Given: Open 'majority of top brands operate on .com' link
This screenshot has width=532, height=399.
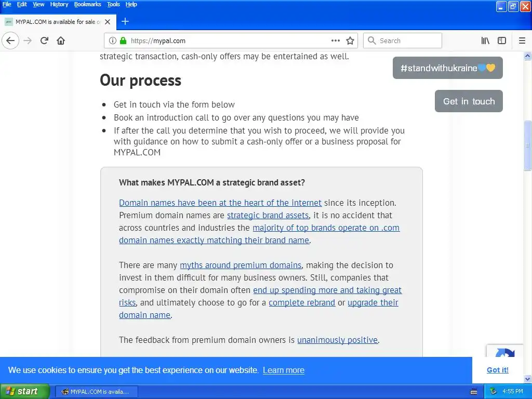Looking at the screenshot, I should click(326, 228).
